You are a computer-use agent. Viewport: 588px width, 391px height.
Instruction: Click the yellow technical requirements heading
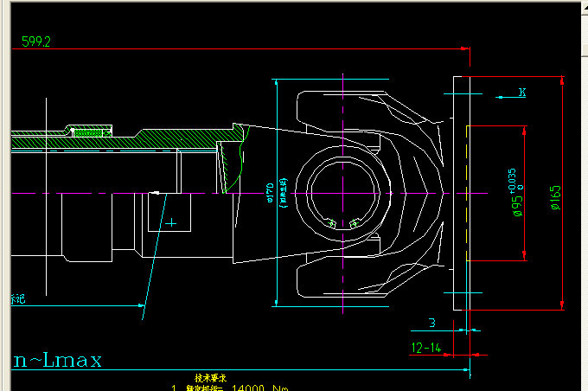(210, 378)
